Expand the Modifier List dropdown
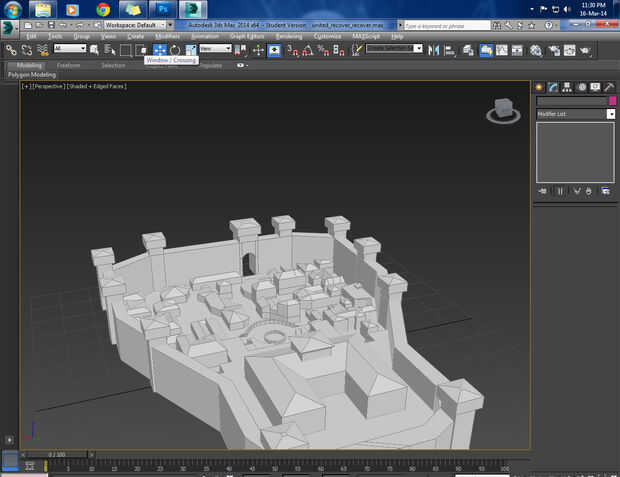 (x=611, y=114)
